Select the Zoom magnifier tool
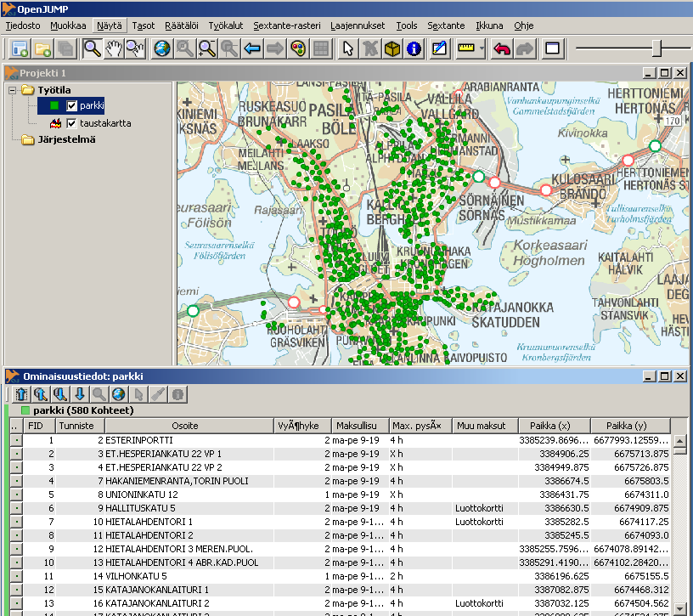The width and height of the screenshot is (693, 616). [92, 48]
